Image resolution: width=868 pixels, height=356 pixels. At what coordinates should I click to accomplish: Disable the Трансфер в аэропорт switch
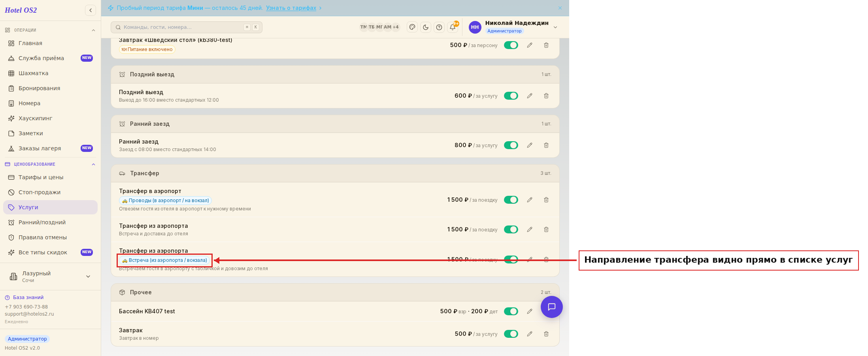tap(511, 200)
